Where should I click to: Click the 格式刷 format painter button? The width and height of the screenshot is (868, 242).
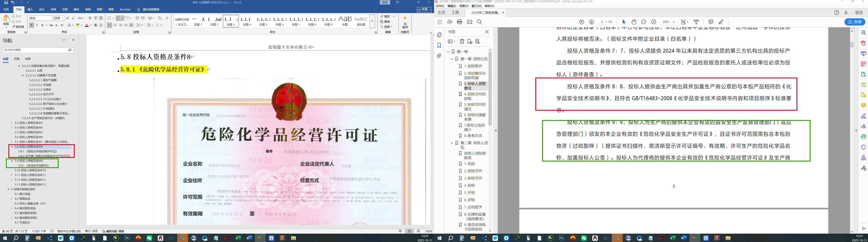(x=18, y=27)
